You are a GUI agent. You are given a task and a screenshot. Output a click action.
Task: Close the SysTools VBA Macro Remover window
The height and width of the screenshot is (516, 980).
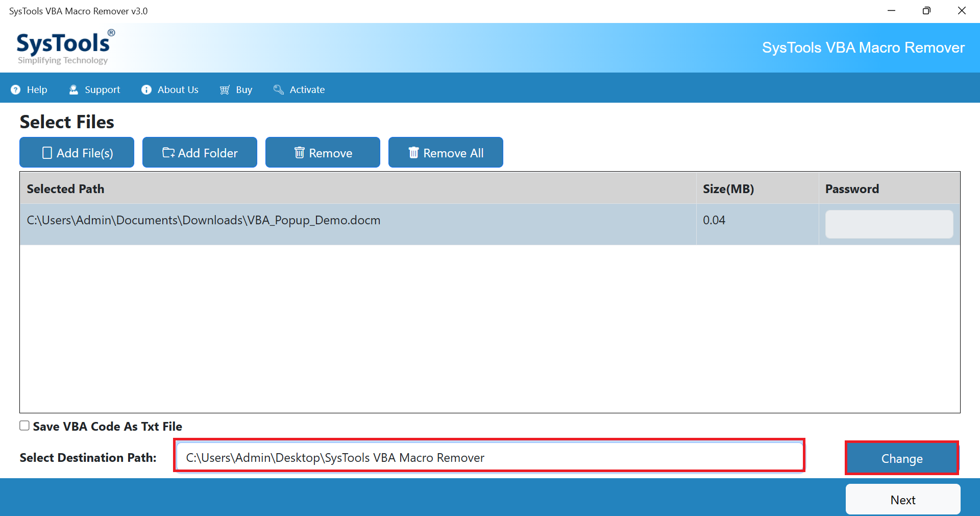pos(962,11)
